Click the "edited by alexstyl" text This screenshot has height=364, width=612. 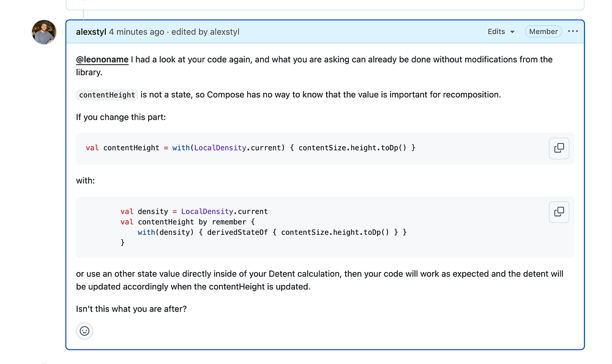205,32
